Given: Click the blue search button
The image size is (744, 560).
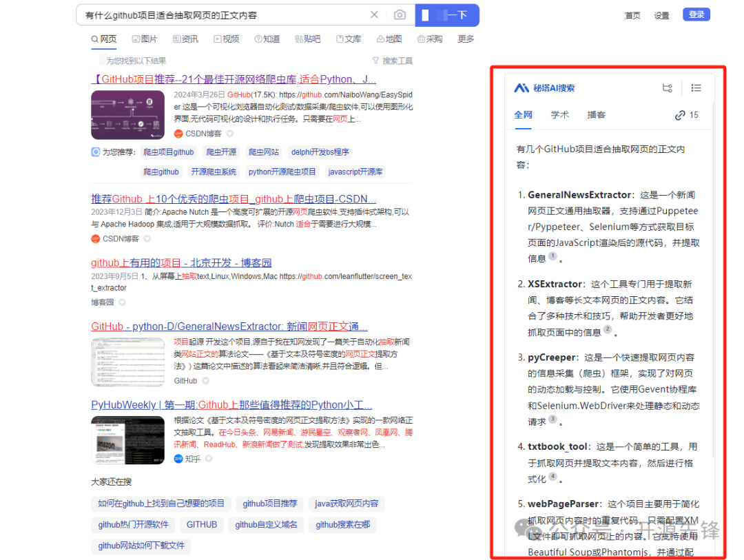Looking at the screenshot, I should 447,15.
